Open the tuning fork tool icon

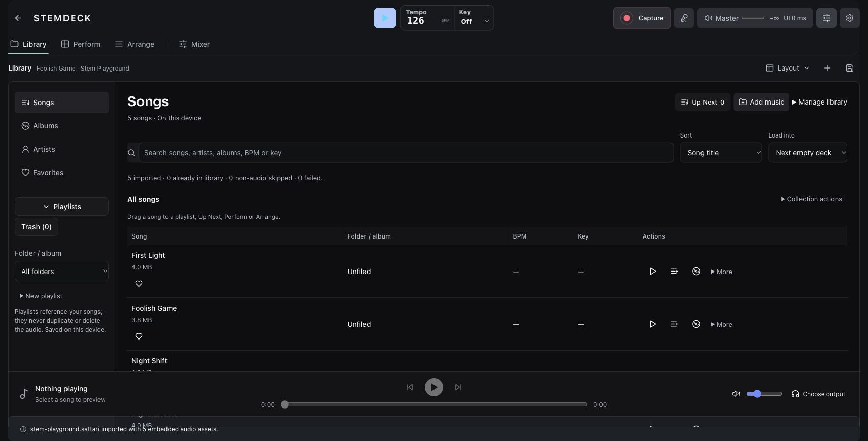pos(684,18)
